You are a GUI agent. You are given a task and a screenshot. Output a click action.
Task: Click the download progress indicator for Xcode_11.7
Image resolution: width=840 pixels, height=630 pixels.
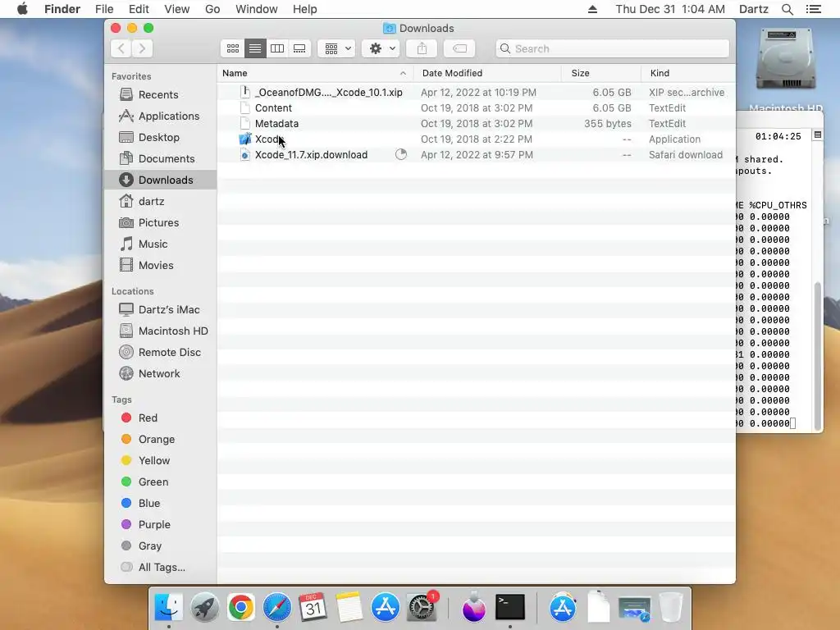pos(400,155)
